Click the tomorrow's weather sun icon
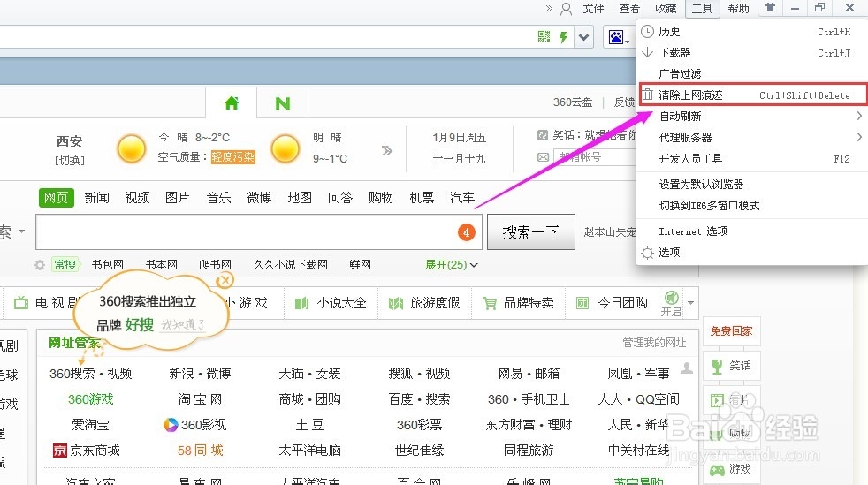The height and width of the screenshot is (485, 868). coord(286,148)
